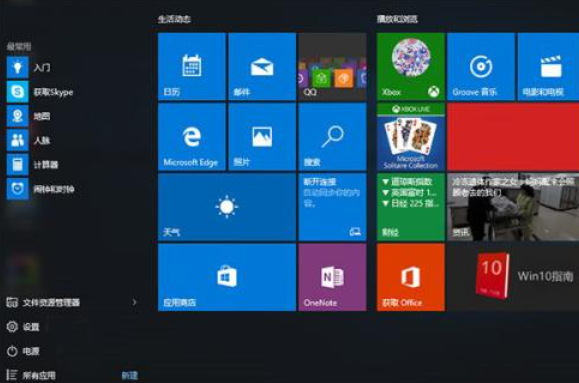This screenshot has width=579, height=383.
Task: Open the 电影和电视 (Movies & TV) tile
Action: click(548, 66)
